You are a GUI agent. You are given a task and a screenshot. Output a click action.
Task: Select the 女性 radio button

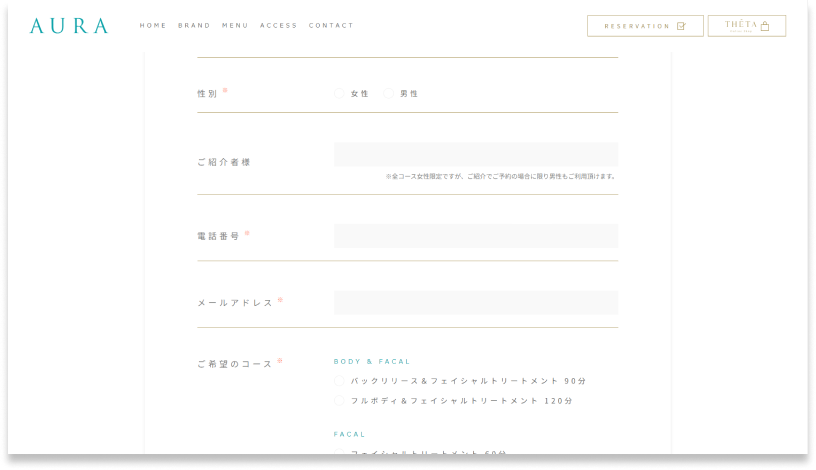click(x=340, y=93)
